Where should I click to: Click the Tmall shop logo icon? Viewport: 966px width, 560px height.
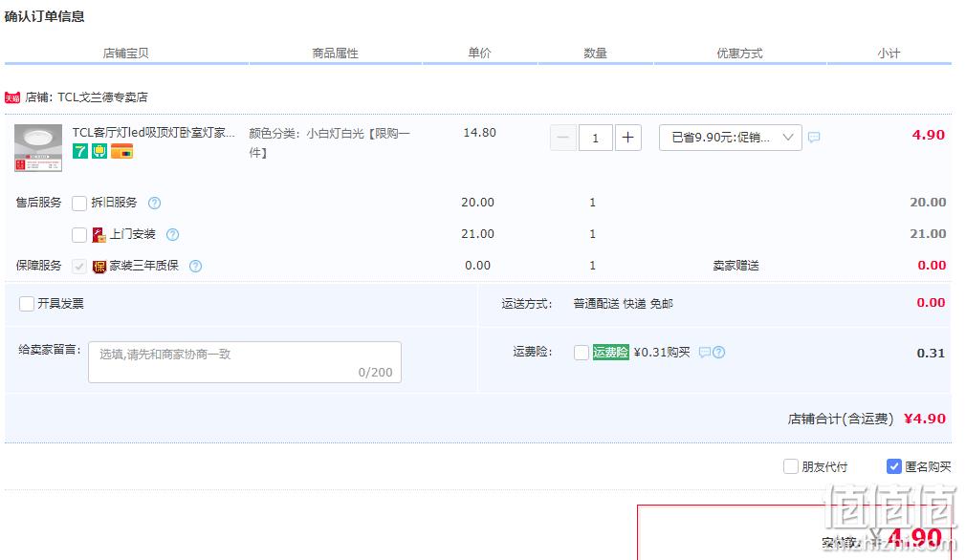click(12, 97)
